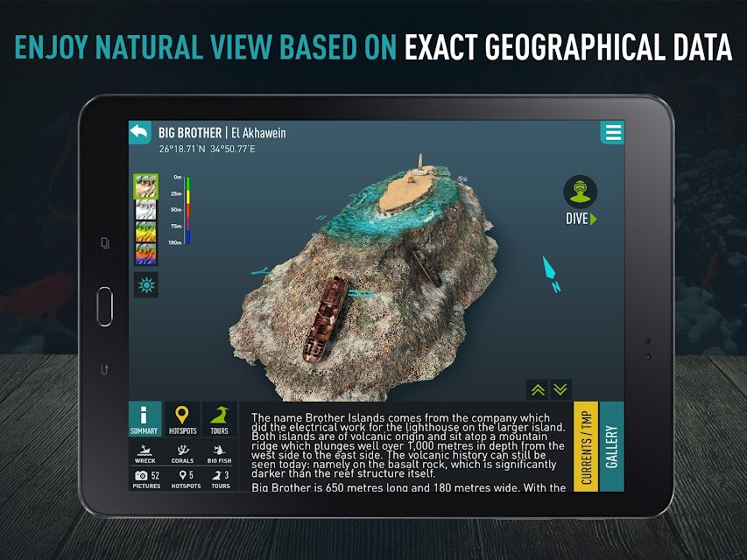Viewport: 747px width, 560px height.
Task: Collapse the info panel with double down chevron
Action: point(560,389)
